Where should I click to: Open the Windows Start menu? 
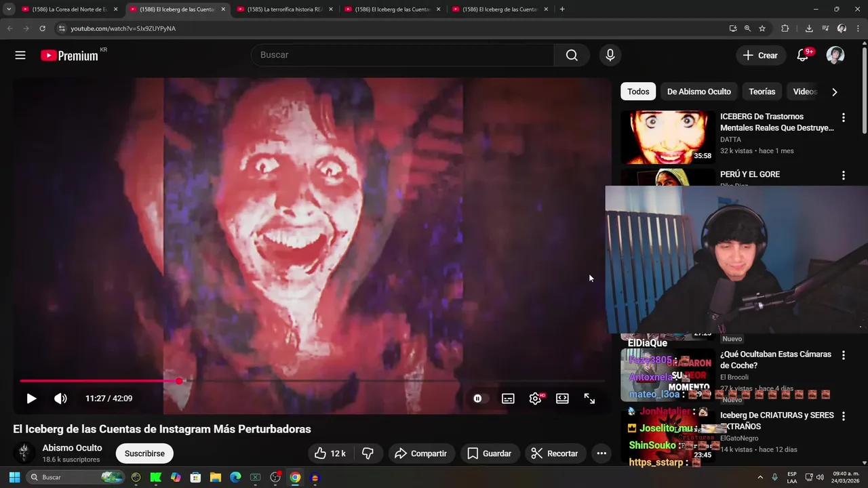14,477
